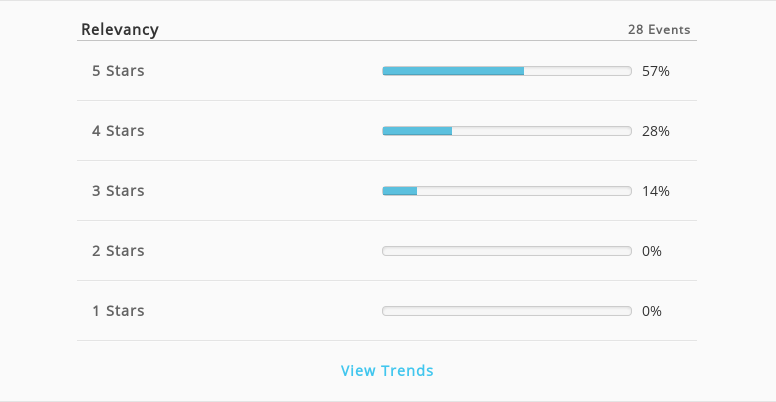Image resolution: width=776 pixels, height=402 pixels.
Task: Click the 14% percentage value
Action: [x=656, y=191]
